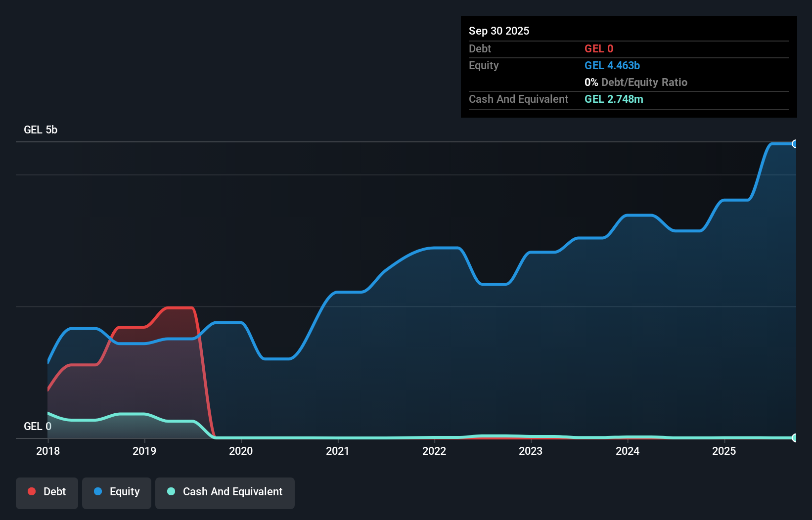Click the Sep 30 2025 tooltip date
This screenshot has height=520, width=812.
coord(499,31)
